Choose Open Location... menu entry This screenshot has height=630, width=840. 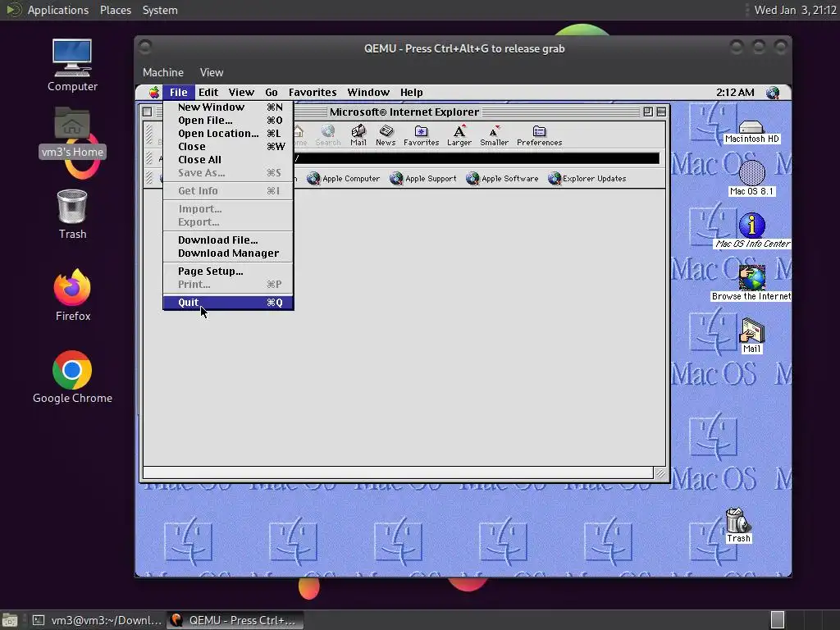228,134
